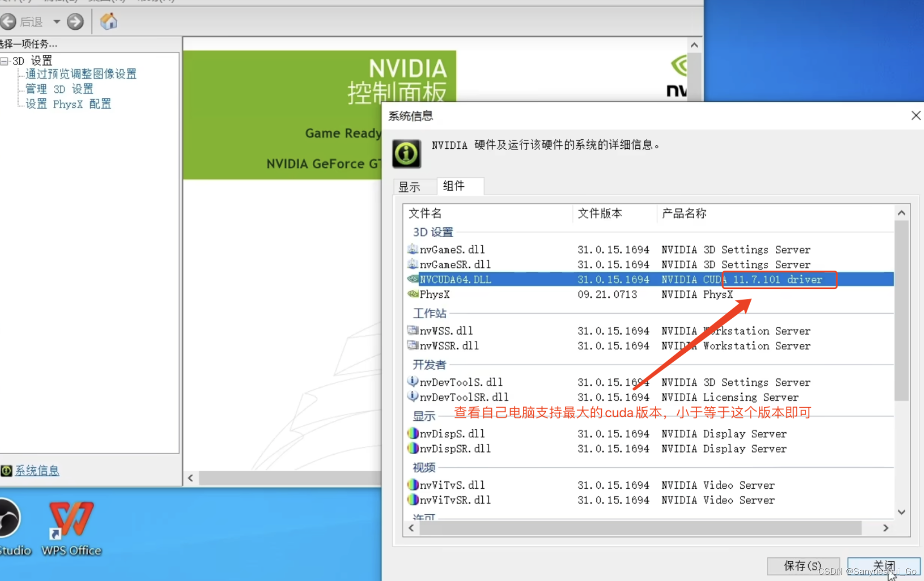The height and width of the screenshot is (581, 924).
Task: Click the nvDevToolSR.dll file icon
Action: 413,396
